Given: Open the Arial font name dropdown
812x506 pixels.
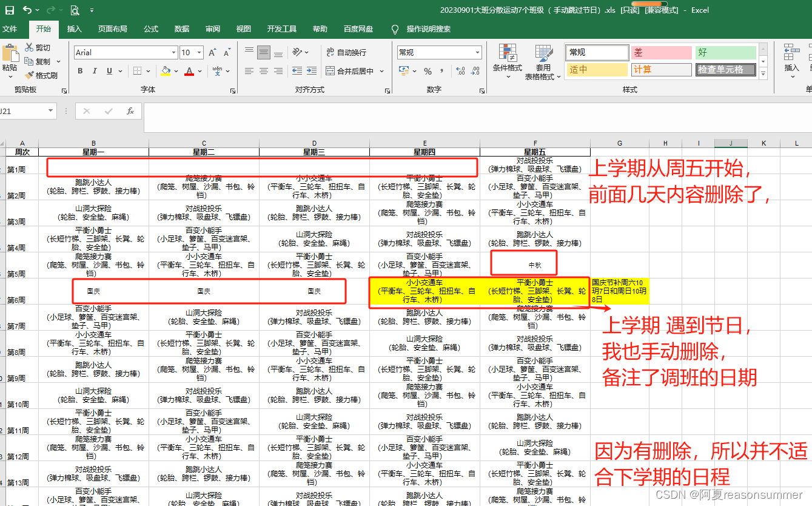Looking at the screenshot, I should click(x=173, y=53).
